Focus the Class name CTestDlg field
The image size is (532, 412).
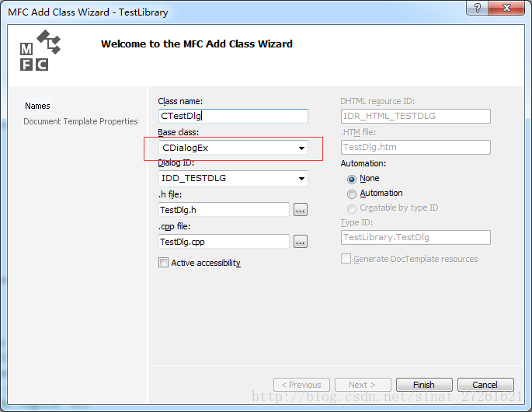coord(233,116)
